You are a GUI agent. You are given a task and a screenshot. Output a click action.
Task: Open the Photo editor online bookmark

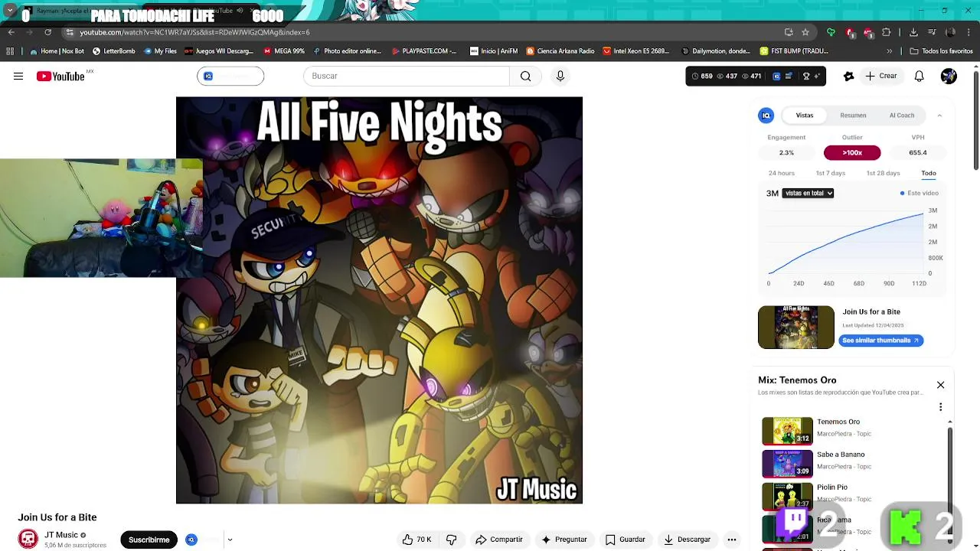(347, 51)
